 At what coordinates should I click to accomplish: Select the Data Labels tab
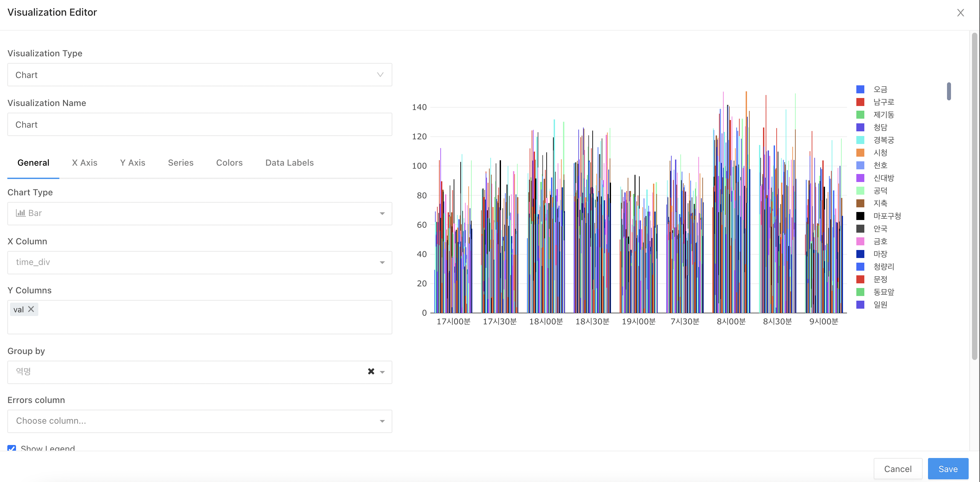tap(289, 163)
